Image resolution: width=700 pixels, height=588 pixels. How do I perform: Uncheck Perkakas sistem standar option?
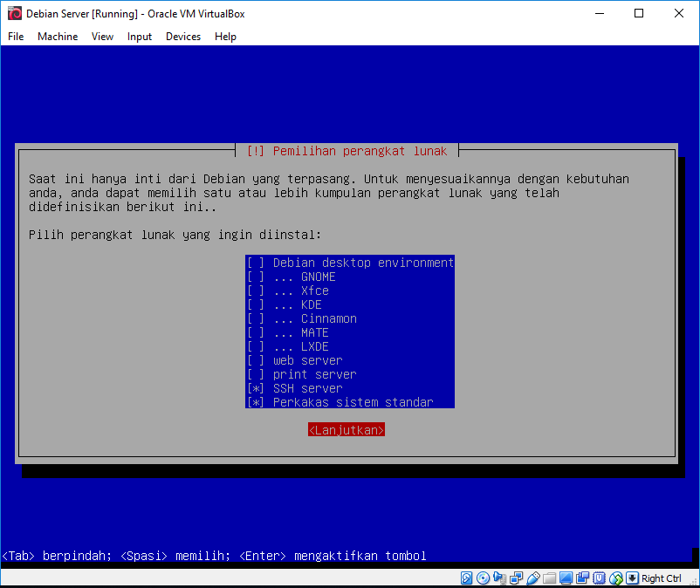[256, 402]
